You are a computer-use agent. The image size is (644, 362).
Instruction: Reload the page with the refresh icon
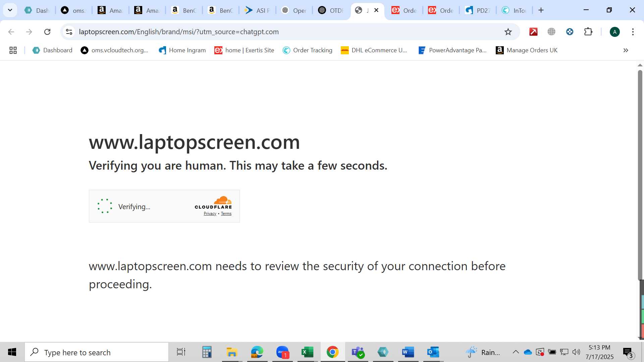pyautogui.click(x=47, y=32)
